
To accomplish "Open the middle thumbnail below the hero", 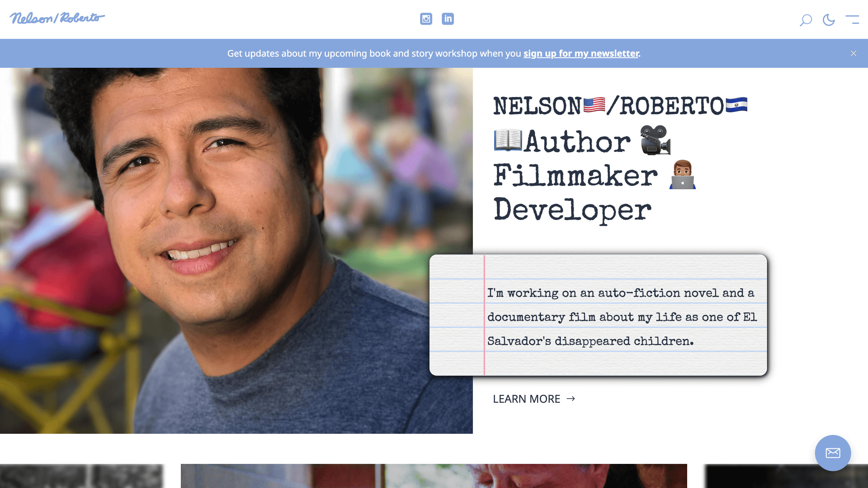I will tap(434, 476).
